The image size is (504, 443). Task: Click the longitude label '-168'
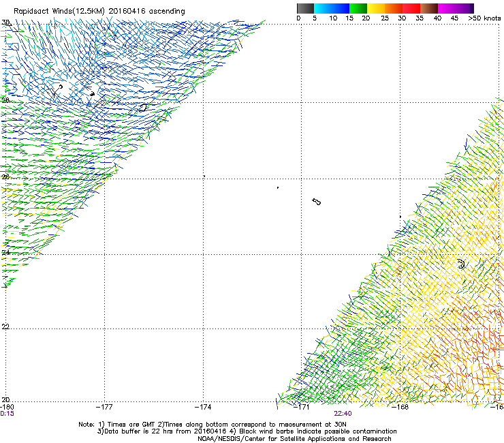click(400, 407)
